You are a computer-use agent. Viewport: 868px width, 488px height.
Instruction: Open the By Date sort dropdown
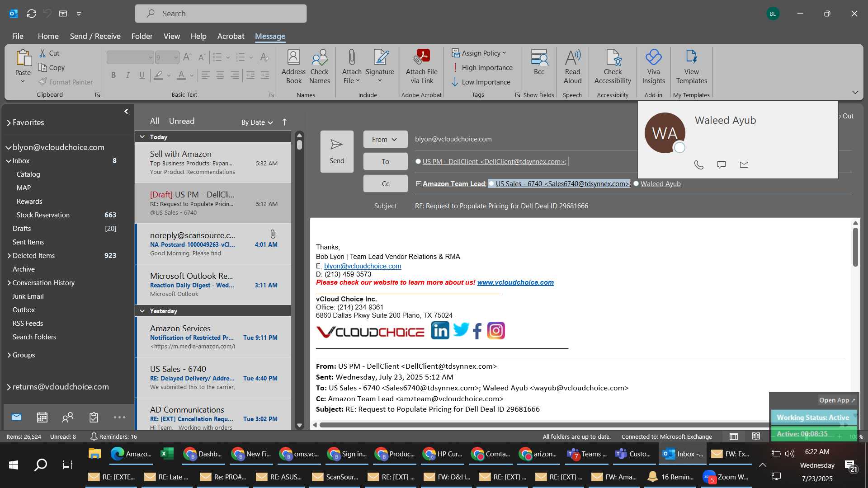pos(257,122)
